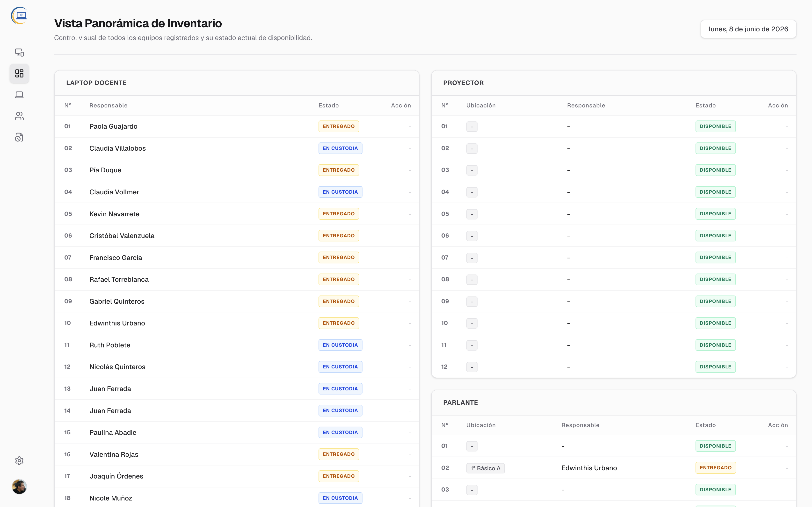Open the users sidebar icon

19,116
